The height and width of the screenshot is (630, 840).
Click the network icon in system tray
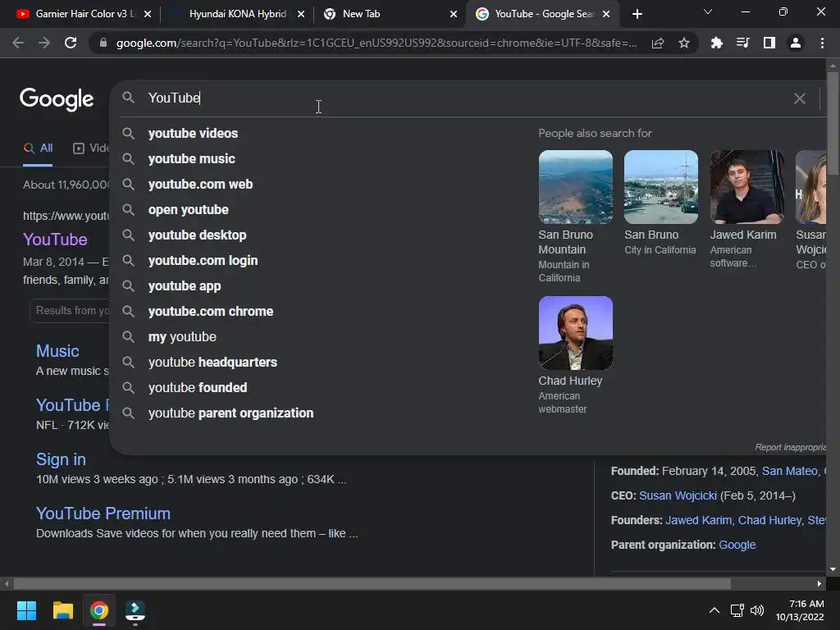737,610
